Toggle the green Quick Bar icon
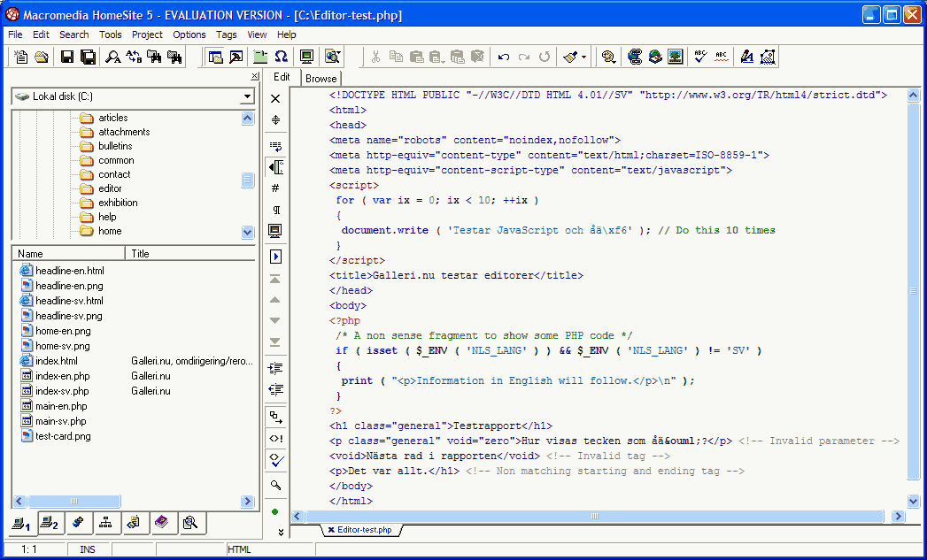927x560 pixels. (260, 57)
